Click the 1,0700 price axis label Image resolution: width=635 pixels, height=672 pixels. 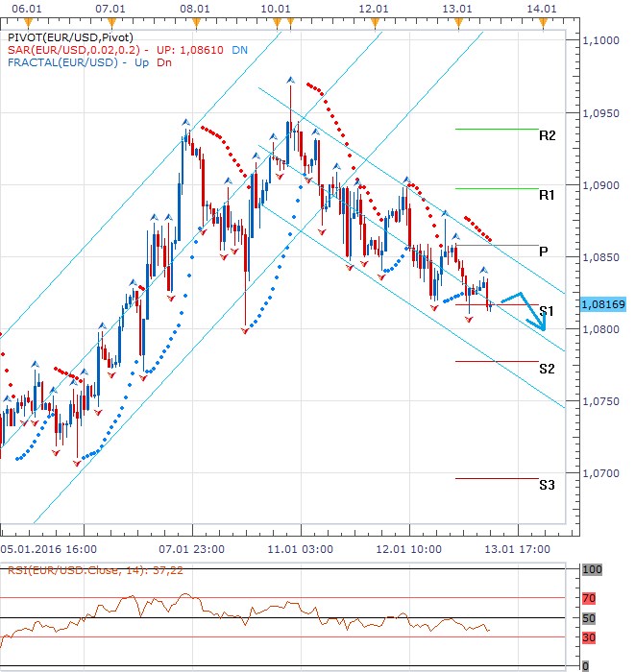602,473
